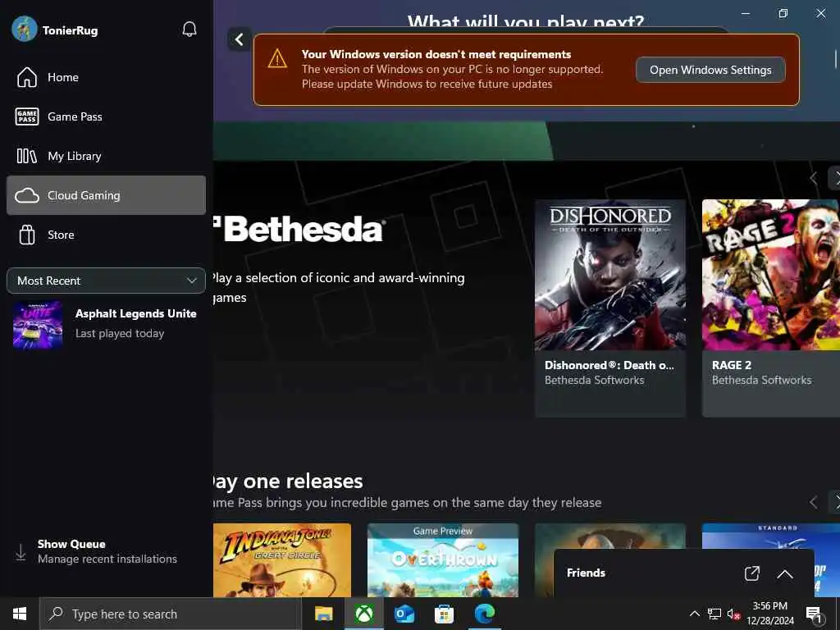Click the TonierRug username
Image resolution: width=840 pixels, height=630 pixels.
coord(71,30)
